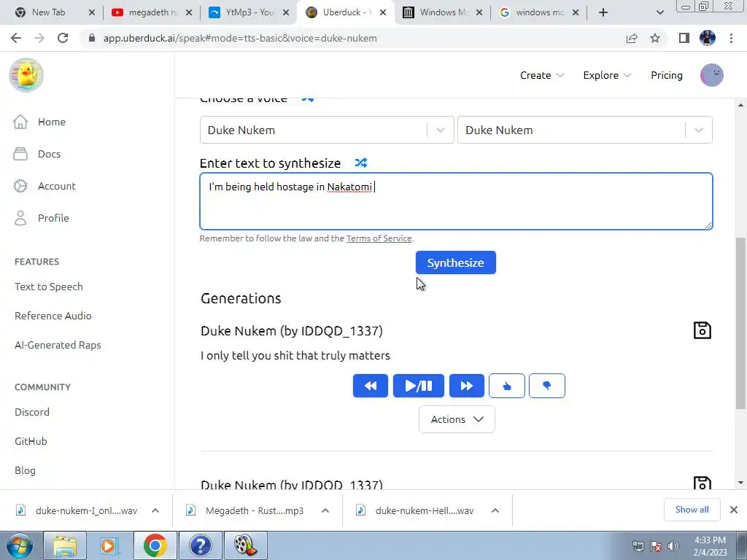Viewport: 747px width, 560px height.
Task: Open options for duke-nukem-Hell wav download
Action: tap(495, 510)
